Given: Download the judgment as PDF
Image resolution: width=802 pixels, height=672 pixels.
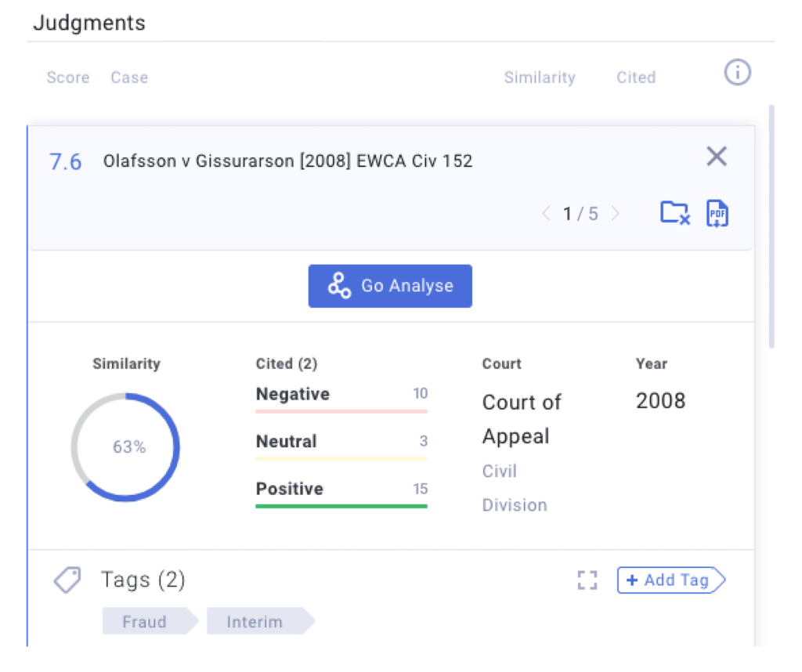Looking at the screenshot, I should pyautogui.click(x=717, y=213).
